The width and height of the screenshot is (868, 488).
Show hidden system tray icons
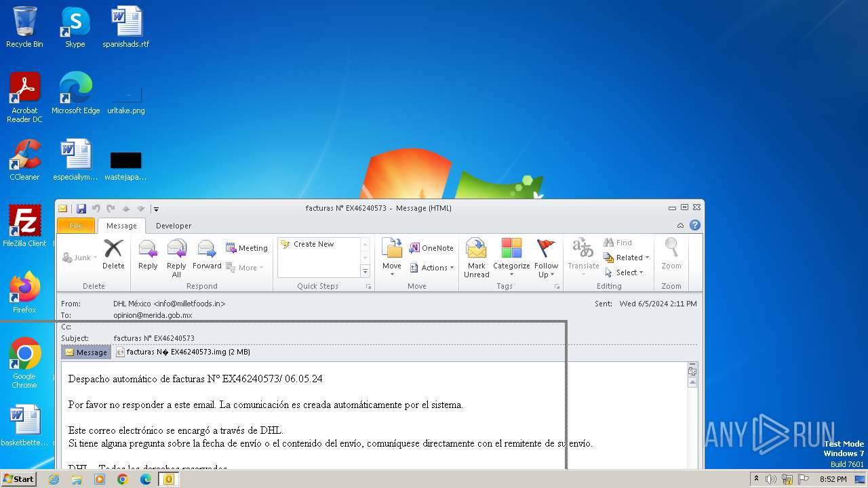(756, 479)
